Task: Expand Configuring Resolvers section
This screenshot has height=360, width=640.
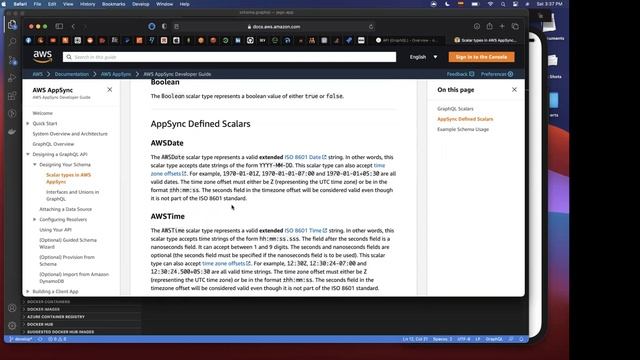Action: pos(35,220)
